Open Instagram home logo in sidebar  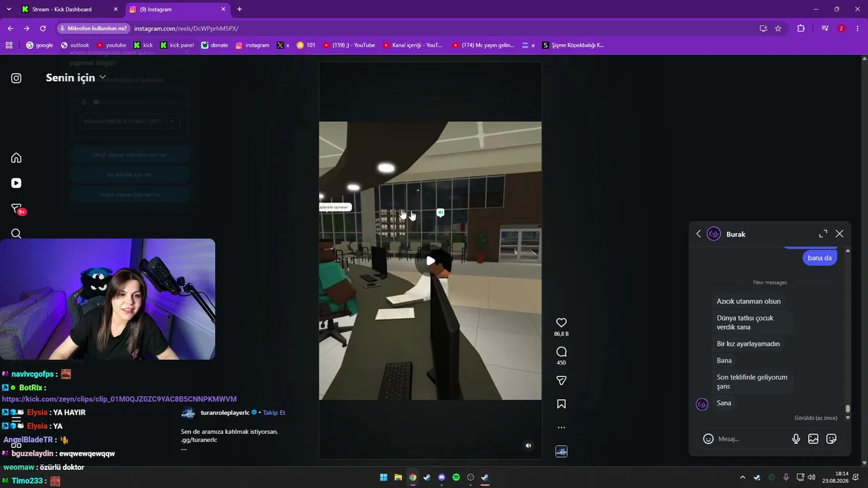tap(16, 78)
